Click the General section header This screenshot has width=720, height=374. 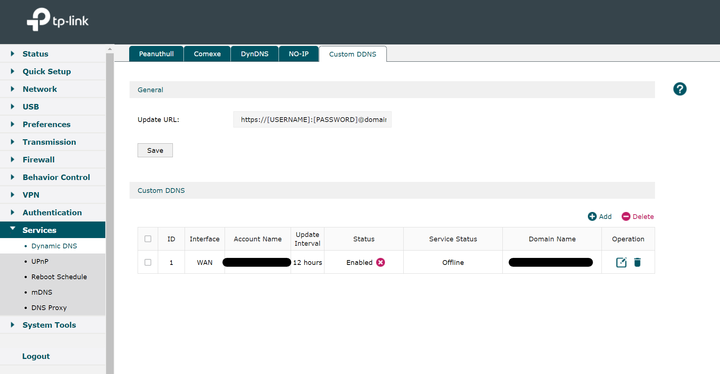pyautogui.click(x=392, y=90)
